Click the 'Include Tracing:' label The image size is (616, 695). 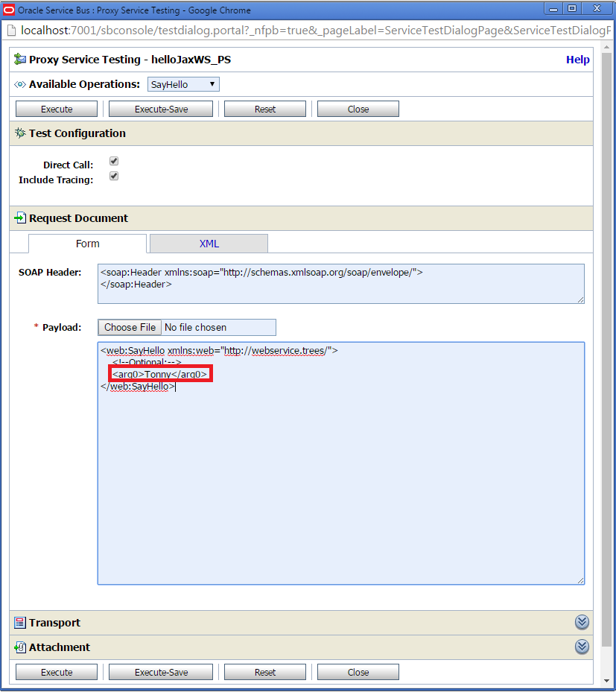[x=56, y=180]
